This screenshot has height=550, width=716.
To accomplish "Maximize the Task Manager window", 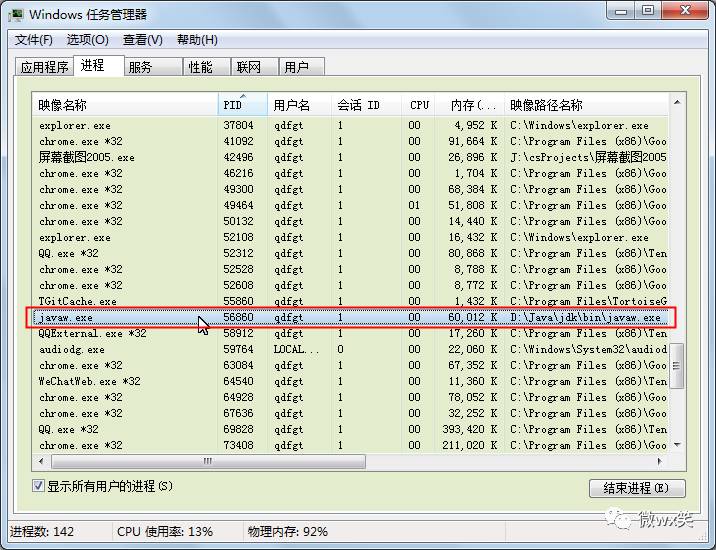I will 648,11.
